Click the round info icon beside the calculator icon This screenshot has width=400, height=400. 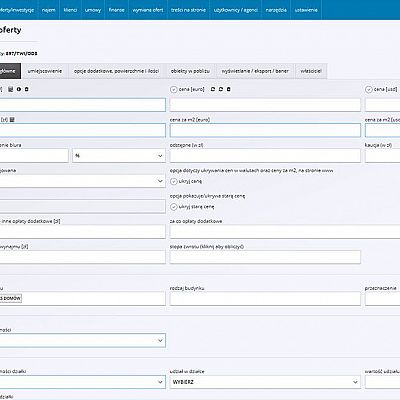tap(19, 89)
